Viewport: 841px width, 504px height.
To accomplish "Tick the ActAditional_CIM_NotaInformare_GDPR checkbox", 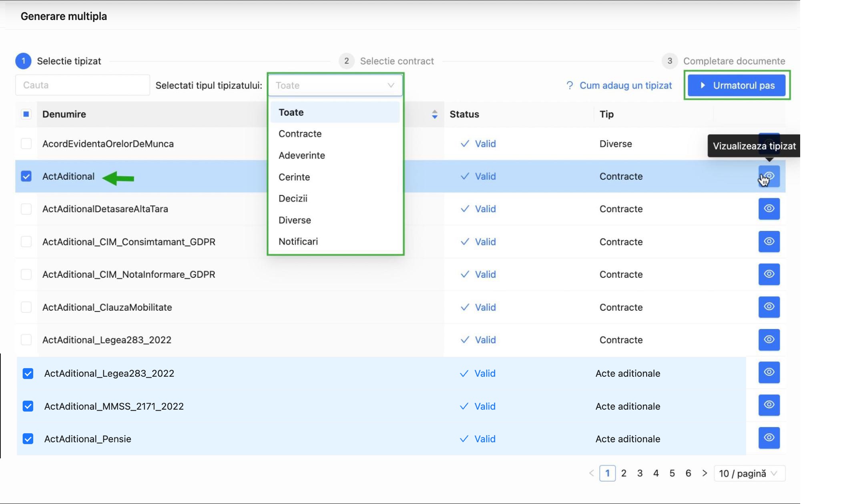I will pyautogui.click(x=26, y=274).
